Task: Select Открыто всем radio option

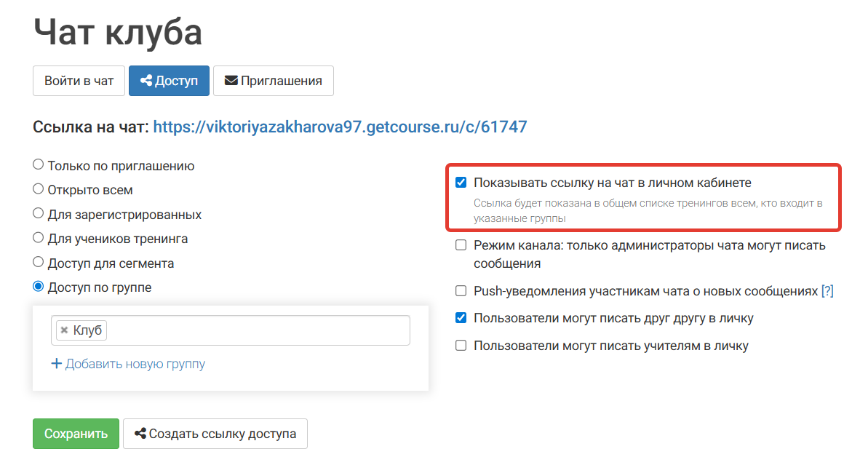Action: (x=38, y=188)
